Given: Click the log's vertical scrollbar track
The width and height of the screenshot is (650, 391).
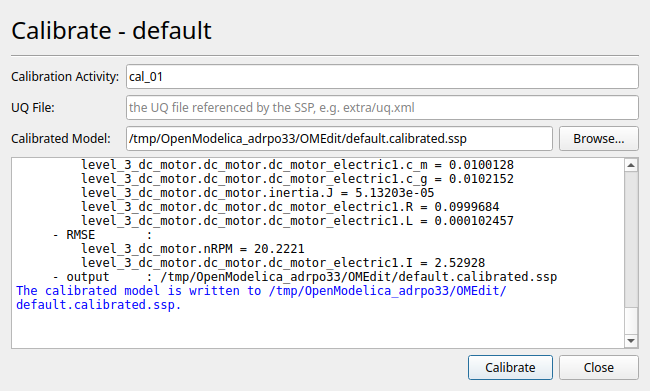Looking at the screenshot, I should pyautogui.click(x=631, y=240).
